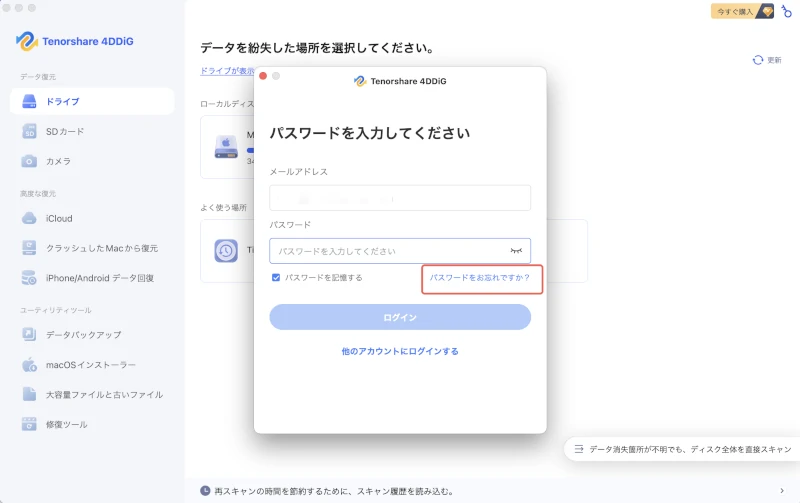Viewport: 800px width, 503px height.
Task: Expand scan history chevron at bottom right
Action: (x=782, y=491)
